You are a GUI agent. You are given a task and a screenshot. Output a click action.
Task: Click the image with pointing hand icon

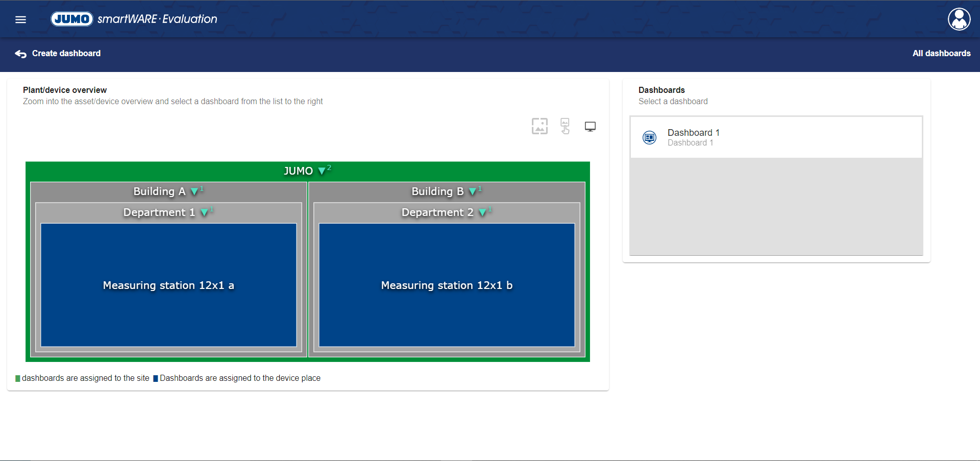tap(565, 126)
